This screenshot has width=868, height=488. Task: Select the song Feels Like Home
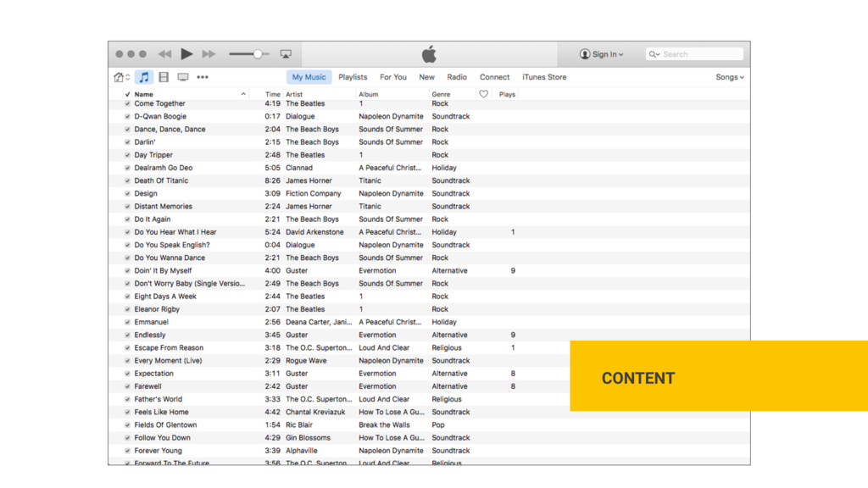tap(162, 413)
